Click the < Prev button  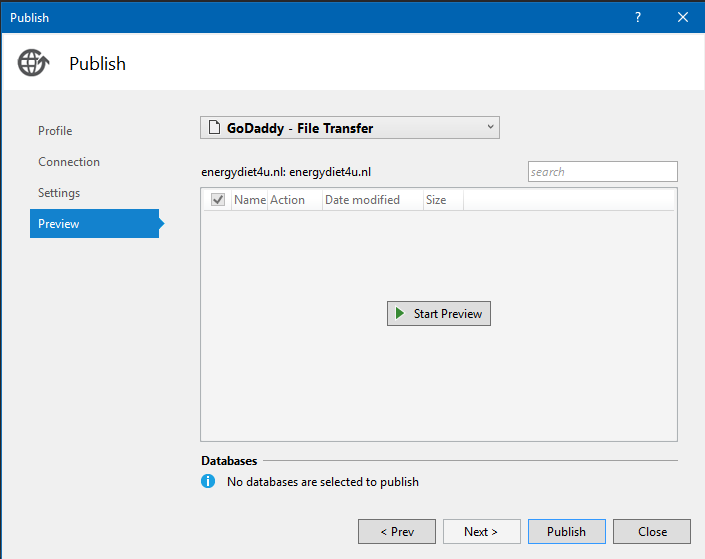tap(397, 532)
